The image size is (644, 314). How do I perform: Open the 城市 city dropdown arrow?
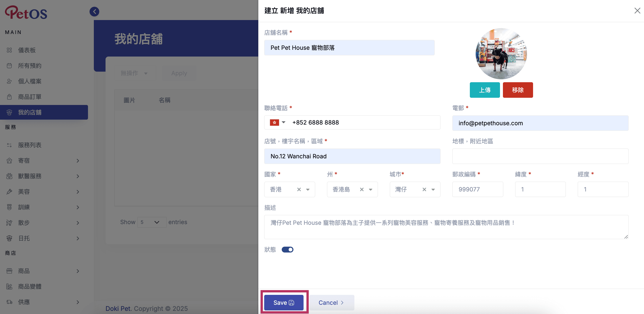point(433,190)
